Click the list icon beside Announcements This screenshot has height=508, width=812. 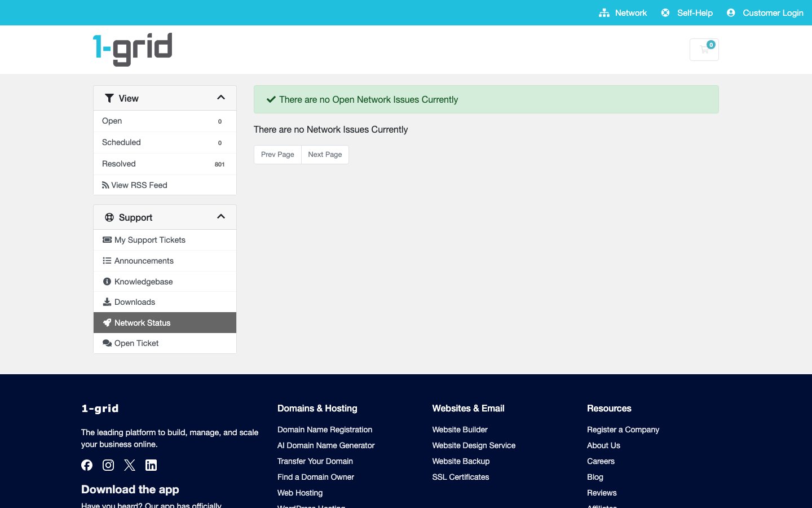[107, 261]
